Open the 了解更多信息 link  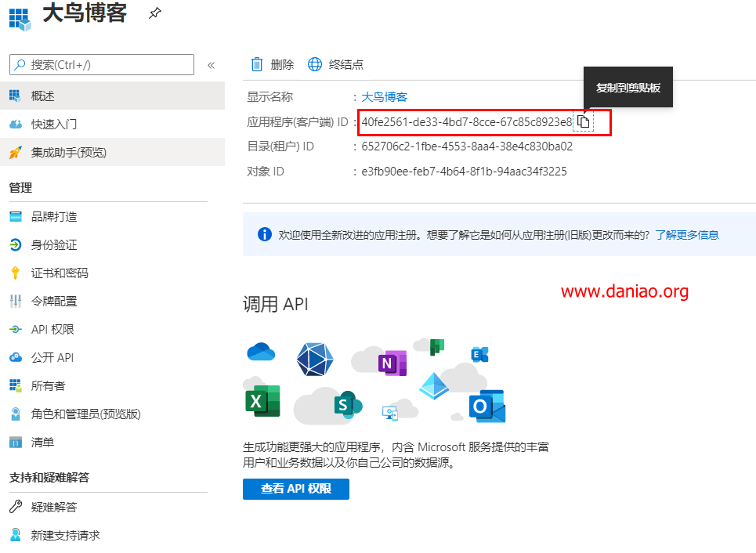click(687, 235)
